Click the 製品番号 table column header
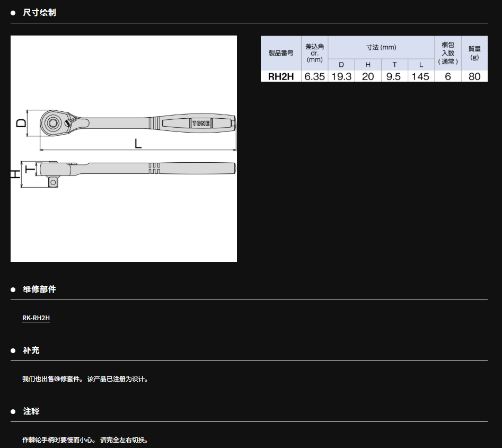Image resolution: width=502 pixels, height=448 pixels. (x=280, y=53)
